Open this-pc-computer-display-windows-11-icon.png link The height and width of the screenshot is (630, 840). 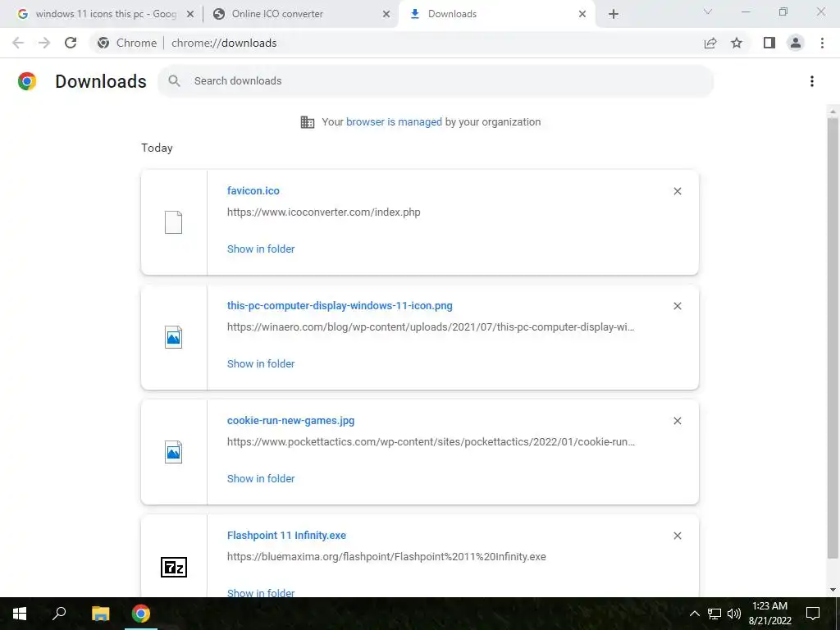(x=340, y=306)
